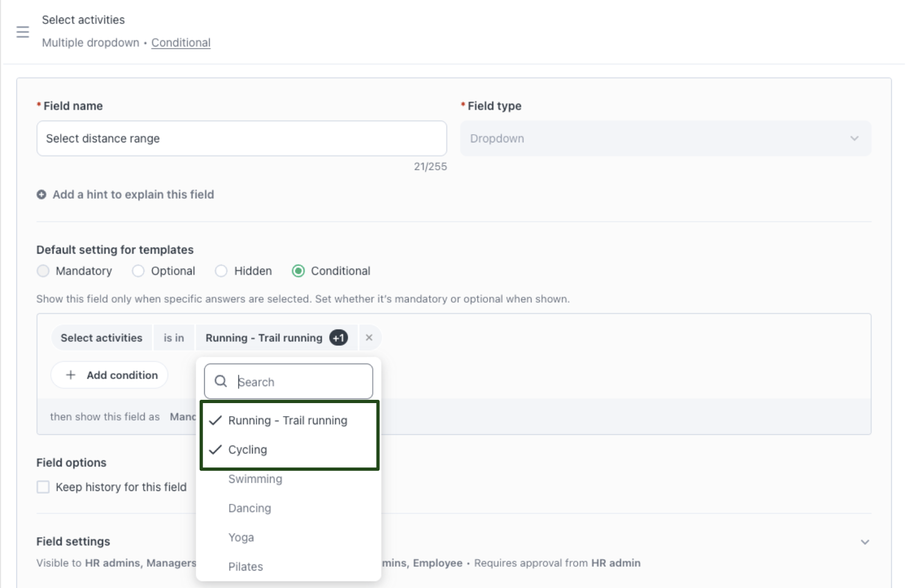The height and width of the screenshot is (588, 906).
Task: Click the hamburger drag handle icon
Action: pos(22,32)
